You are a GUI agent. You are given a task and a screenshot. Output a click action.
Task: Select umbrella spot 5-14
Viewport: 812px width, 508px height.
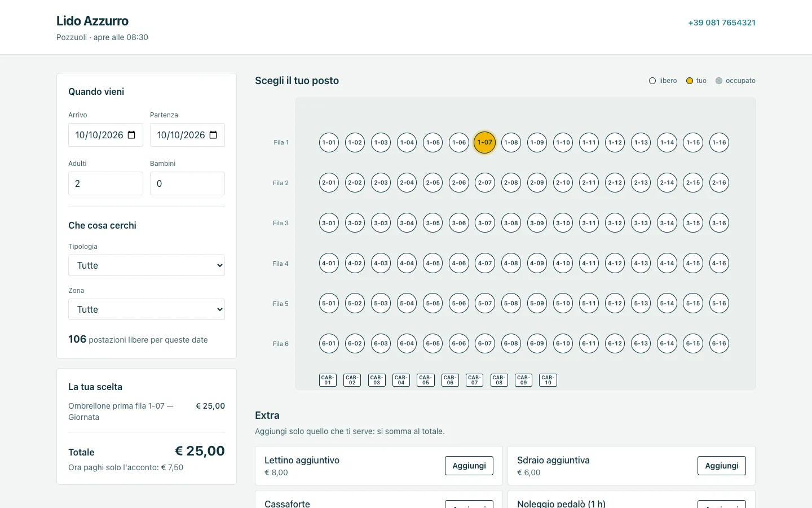pyautogui.click(x=667, y=303)
